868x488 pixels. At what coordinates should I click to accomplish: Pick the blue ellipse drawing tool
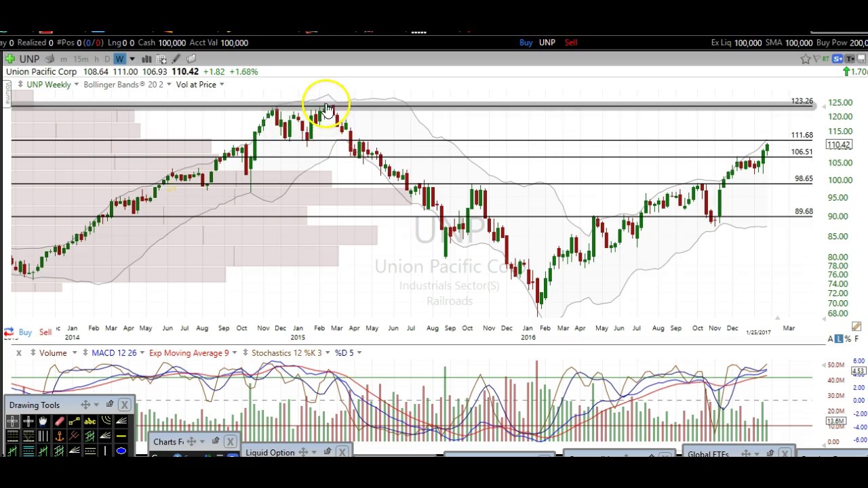tap(121, 451)
